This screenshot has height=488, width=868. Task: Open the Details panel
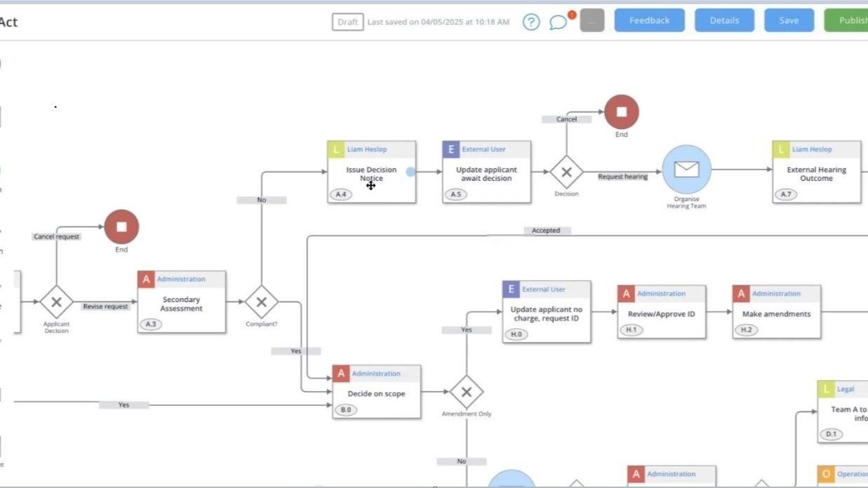724,20
